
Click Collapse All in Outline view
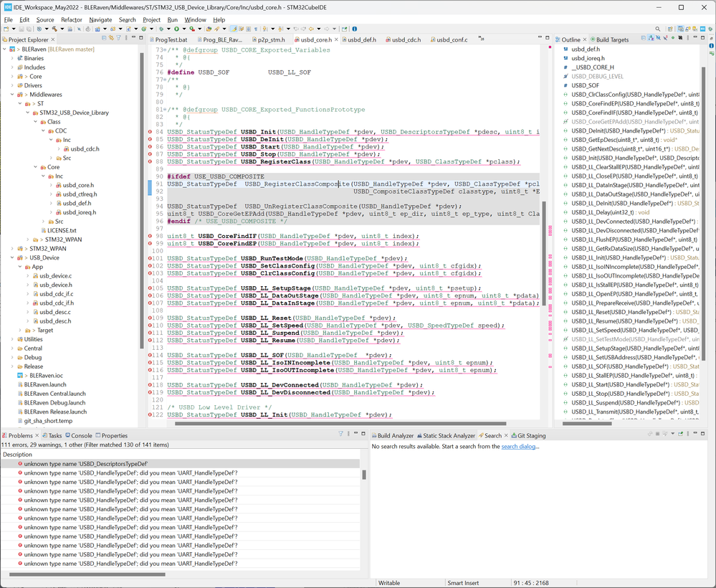tap(644, 38)
